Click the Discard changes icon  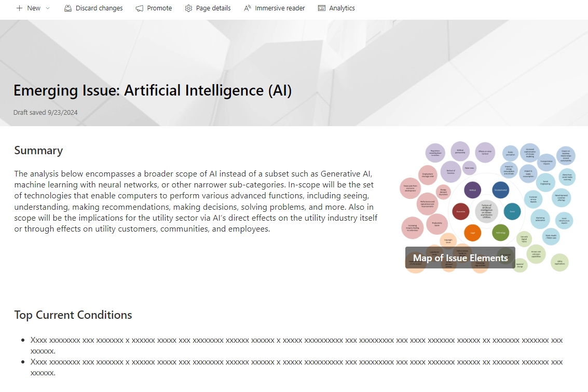(x=68, y=8)
